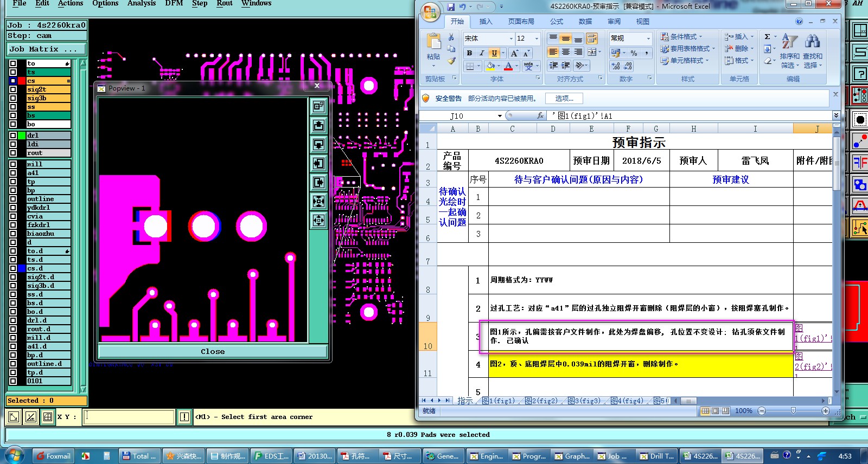The height and width of the screenshot is (464, 868).
Task: Click the Bold icon in the Excel ribbon
Action: pyautogui.click(x=469, y=53)
